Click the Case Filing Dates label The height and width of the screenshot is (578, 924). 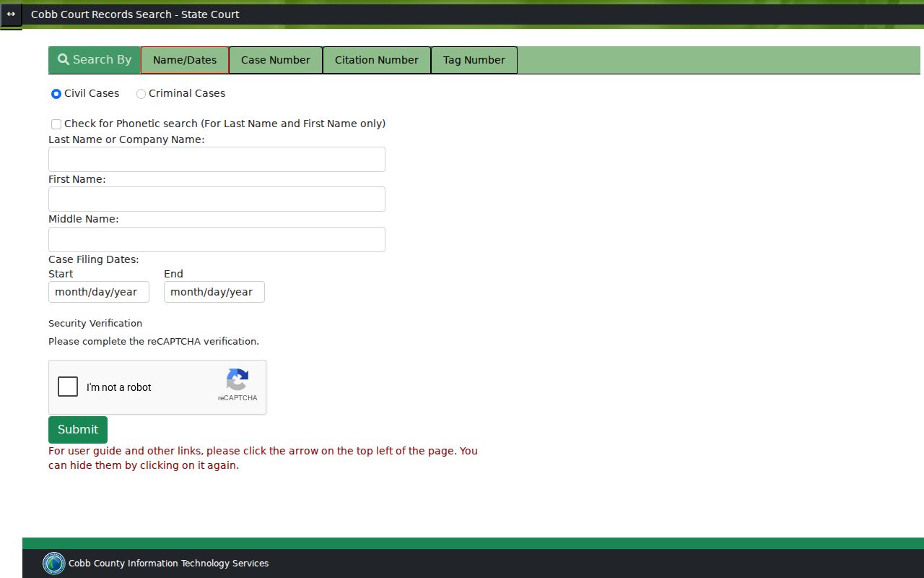(94, 259)
